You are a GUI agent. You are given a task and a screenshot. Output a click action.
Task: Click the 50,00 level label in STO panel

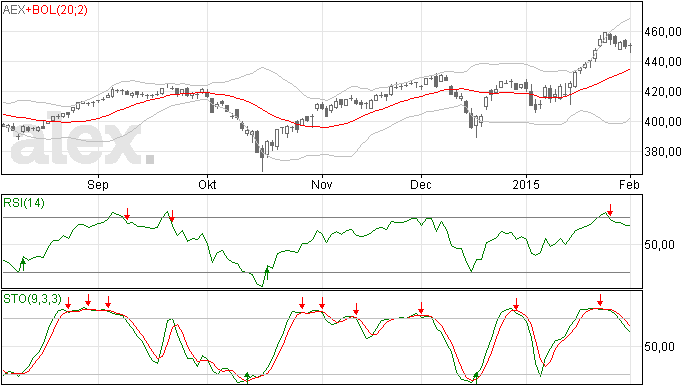[x=660, y=347]
